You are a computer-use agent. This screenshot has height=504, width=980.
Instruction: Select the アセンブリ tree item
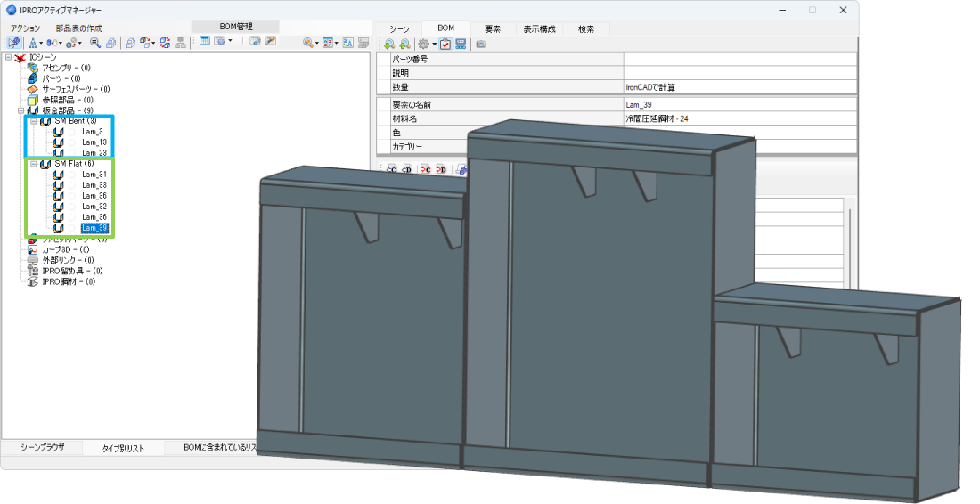66,68
